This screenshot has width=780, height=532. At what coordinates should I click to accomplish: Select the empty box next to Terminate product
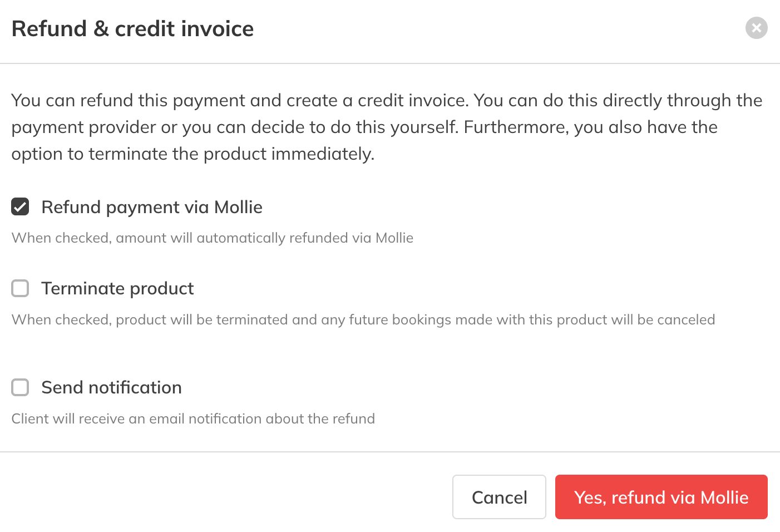pyautogui.click(x=21, y=288)
